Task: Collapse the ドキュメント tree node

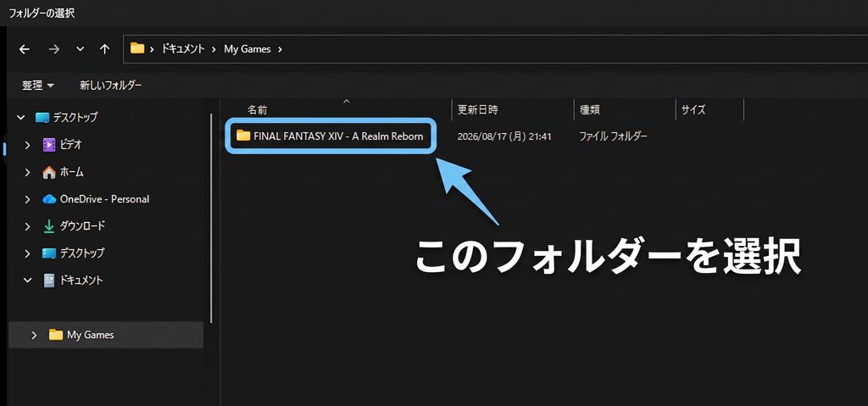Action: [x=27, y=281]
